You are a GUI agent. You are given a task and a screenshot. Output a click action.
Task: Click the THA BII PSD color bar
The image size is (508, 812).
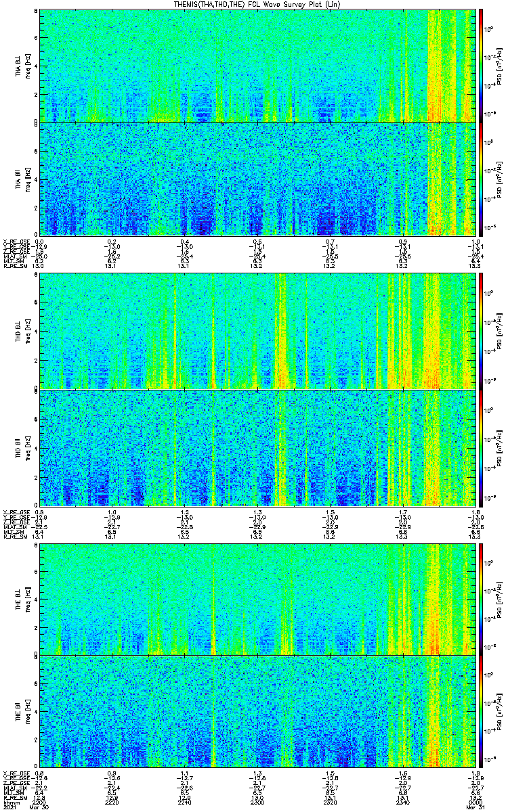point(481,179)
